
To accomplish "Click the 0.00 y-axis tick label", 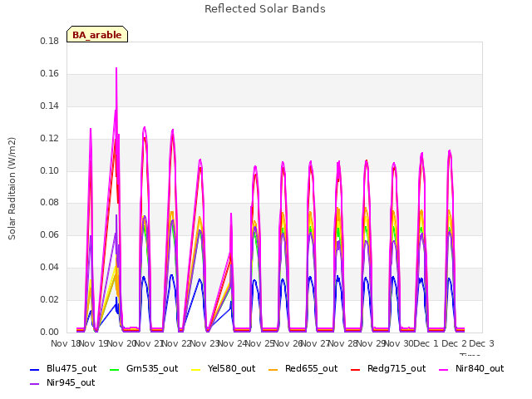I will [x=50, y=332].
